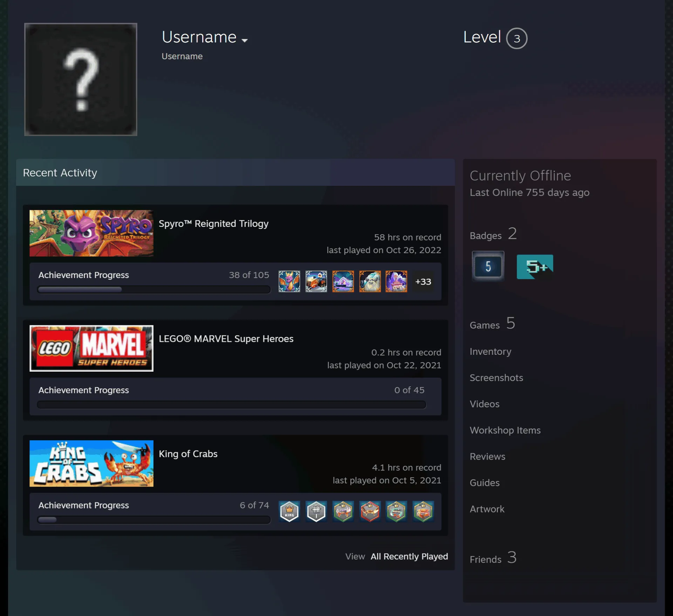Open the Games list
Image resolution: width=673 pixels, height=616 pixels.
point(492,324)
